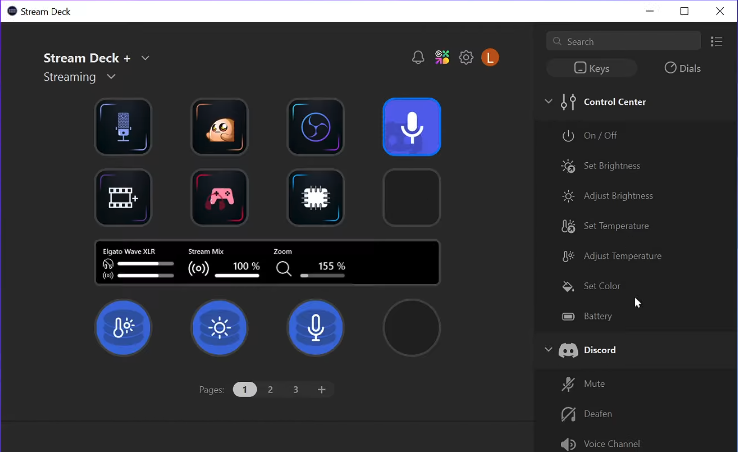Collapse the Control Center category
This screenshot has width=738, height=455.
tap(548, 102)
